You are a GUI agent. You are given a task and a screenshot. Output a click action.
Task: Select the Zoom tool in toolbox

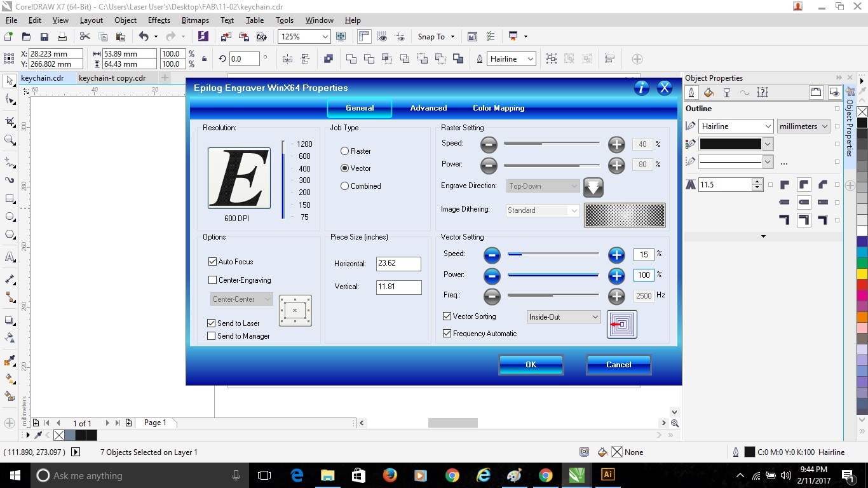coord(10,140)
